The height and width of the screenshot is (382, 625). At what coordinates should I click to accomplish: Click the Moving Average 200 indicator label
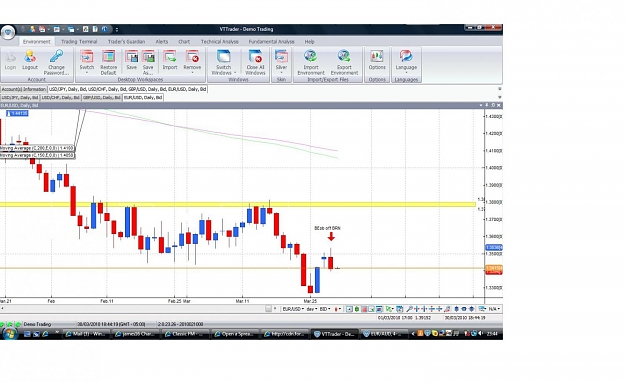click(x=37, y=148)
